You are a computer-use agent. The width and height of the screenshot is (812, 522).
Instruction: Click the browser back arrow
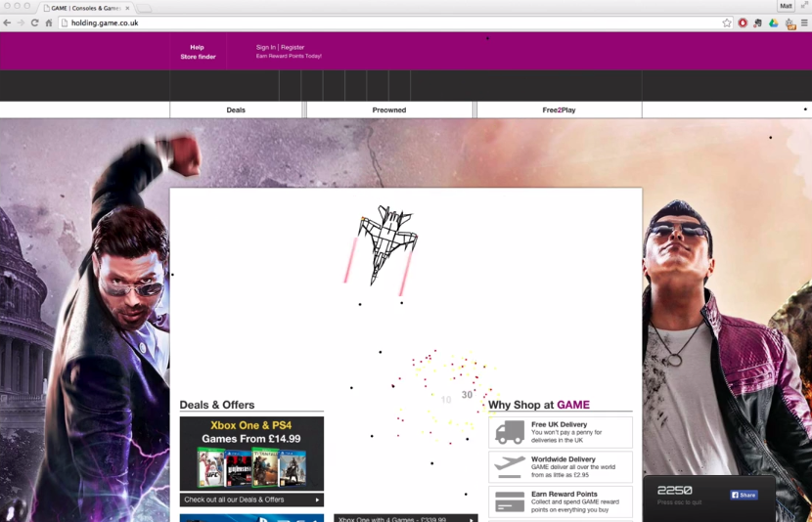pos(8,22)
